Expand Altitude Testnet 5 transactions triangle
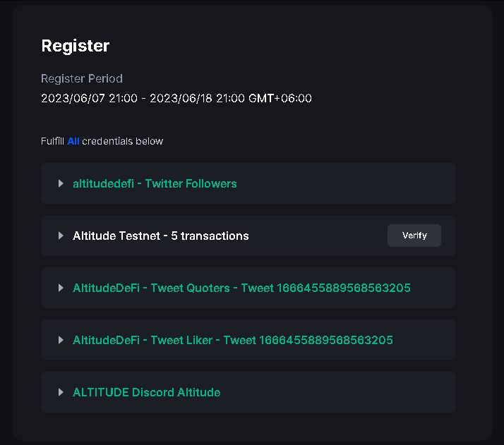Screen dimensions: 504x445 tap(61, 236)
